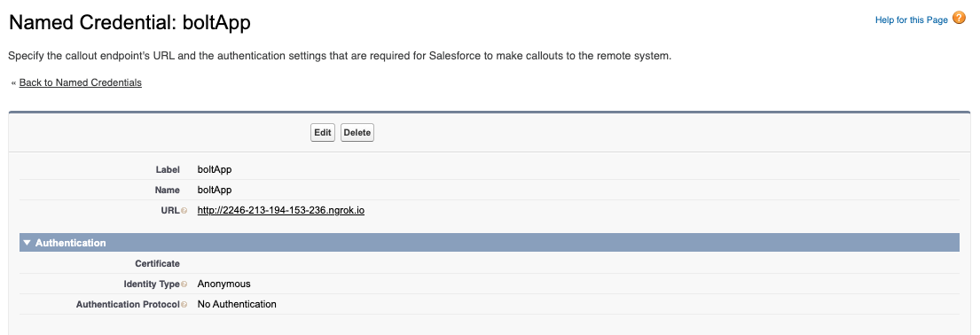
Task: Select the boltApp value in Label row
Action: (215, 169)
